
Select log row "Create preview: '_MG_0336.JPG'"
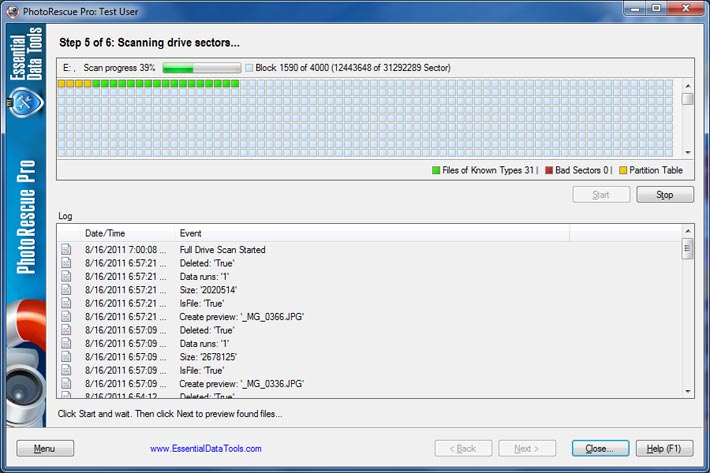(369, 383)
